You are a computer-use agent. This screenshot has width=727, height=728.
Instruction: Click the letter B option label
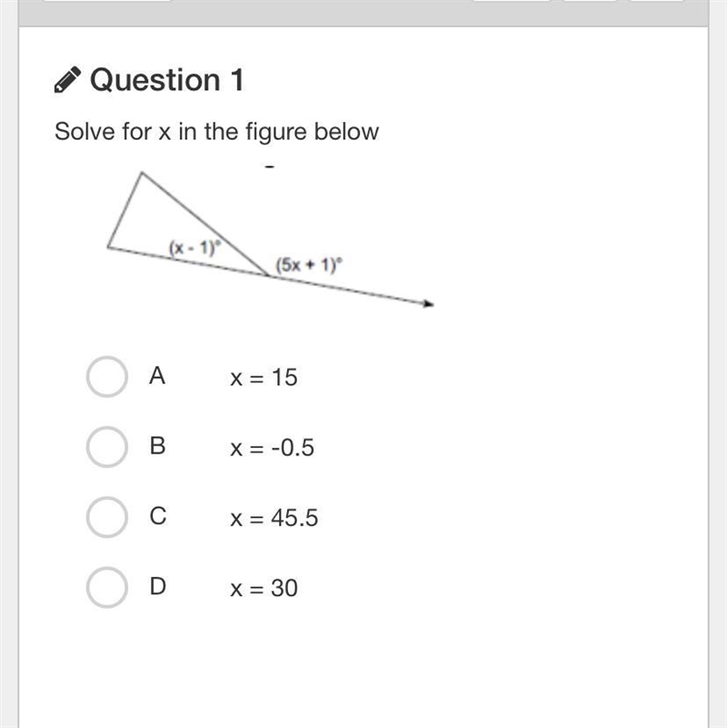[x=157, y=445]
